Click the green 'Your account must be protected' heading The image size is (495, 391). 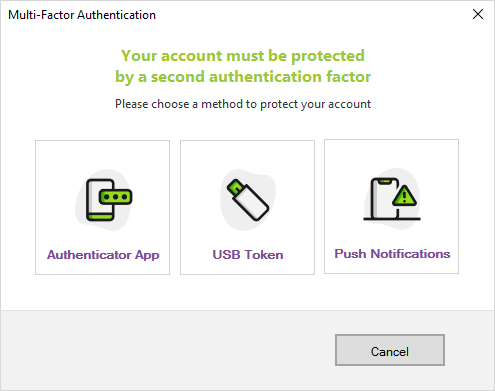[x=243, y=56]
